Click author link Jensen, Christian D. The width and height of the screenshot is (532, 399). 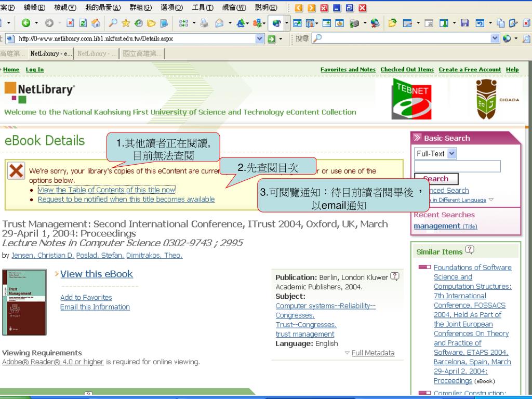43,255
